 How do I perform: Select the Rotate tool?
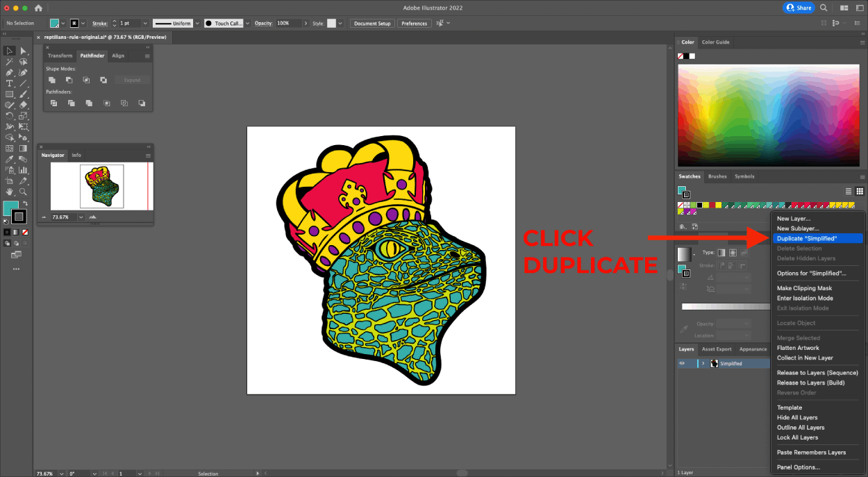[x=9, y=115]
